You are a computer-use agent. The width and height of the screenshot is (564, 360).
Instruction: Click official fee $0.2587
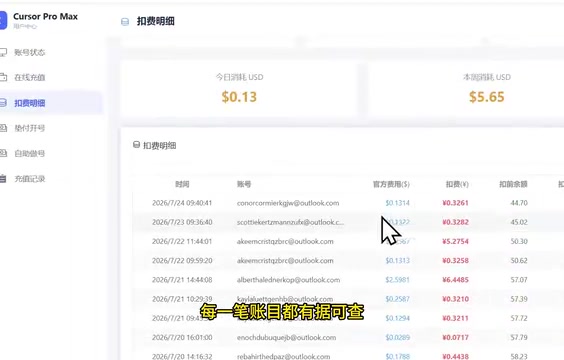tap(397, 299)
